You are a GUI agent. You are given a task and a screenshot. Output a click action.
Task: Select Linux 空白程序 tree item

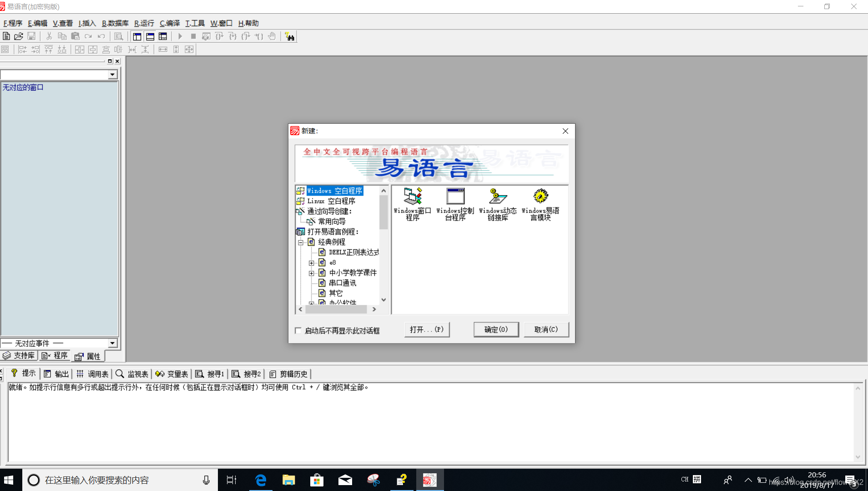[x=331, y=201]
